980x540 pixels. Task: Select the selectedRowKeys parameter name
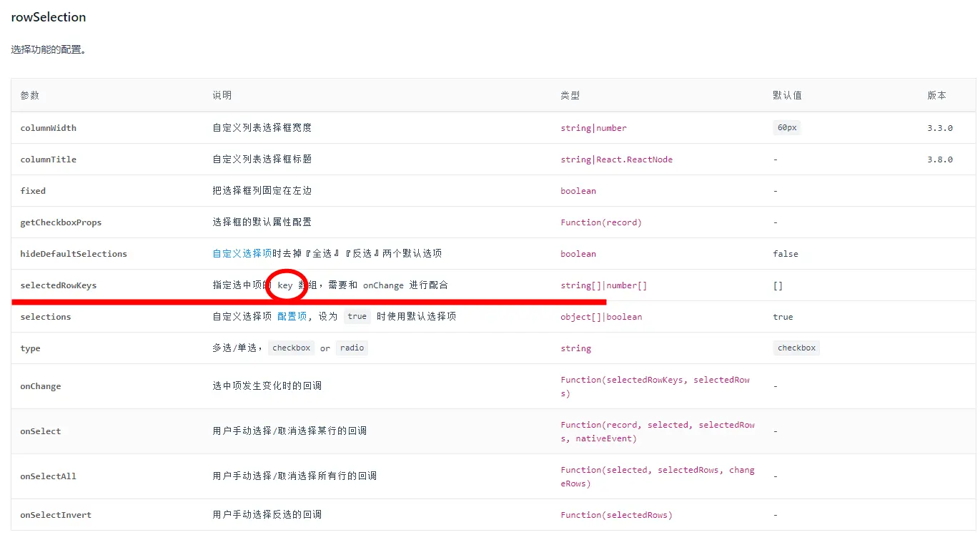tap(59, 285)
